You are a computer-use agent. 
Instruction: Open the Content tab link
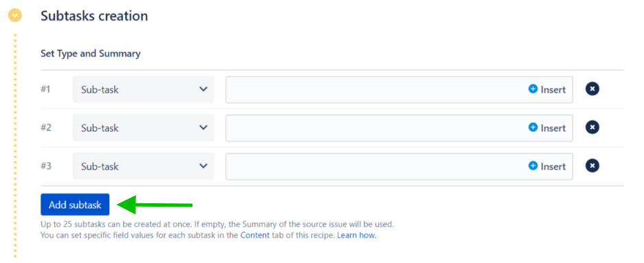pyautogui.click(x=255, y=236)
